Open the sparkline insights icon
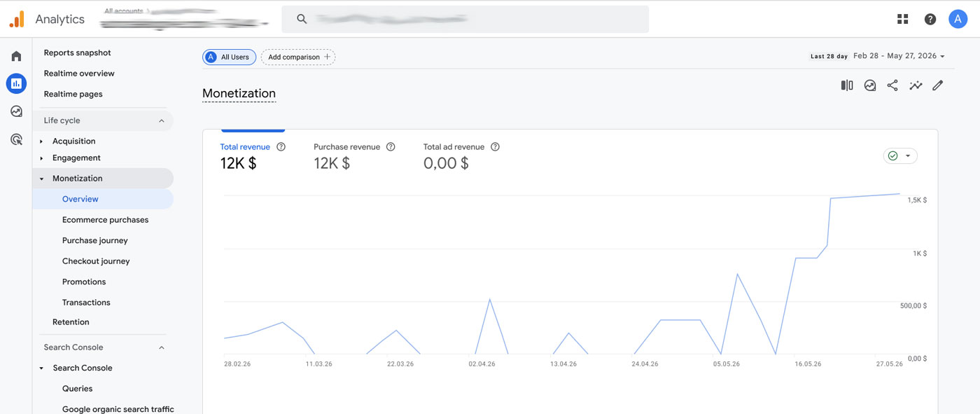980x414 pixels. coord(916,85)
